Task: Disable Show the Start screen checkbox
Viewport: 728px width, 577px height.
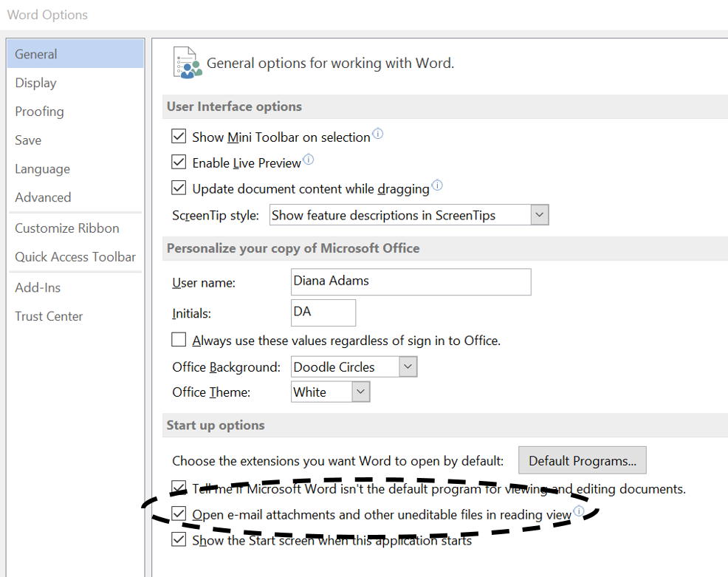Action: (x=179, y=539)
